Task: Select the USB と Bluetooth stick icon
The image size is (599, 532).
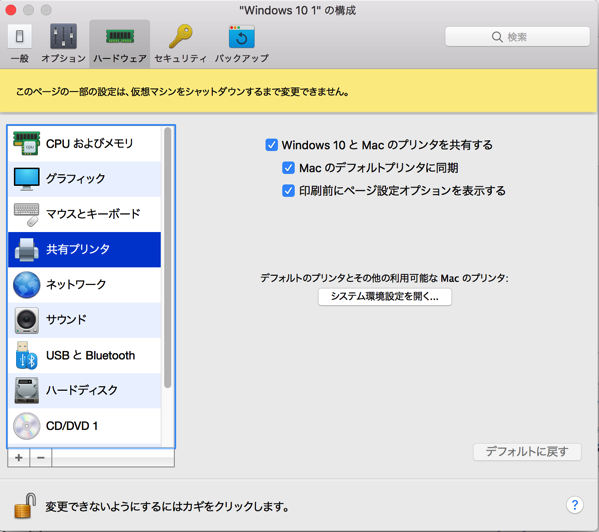Action: [x=26, y=356]
